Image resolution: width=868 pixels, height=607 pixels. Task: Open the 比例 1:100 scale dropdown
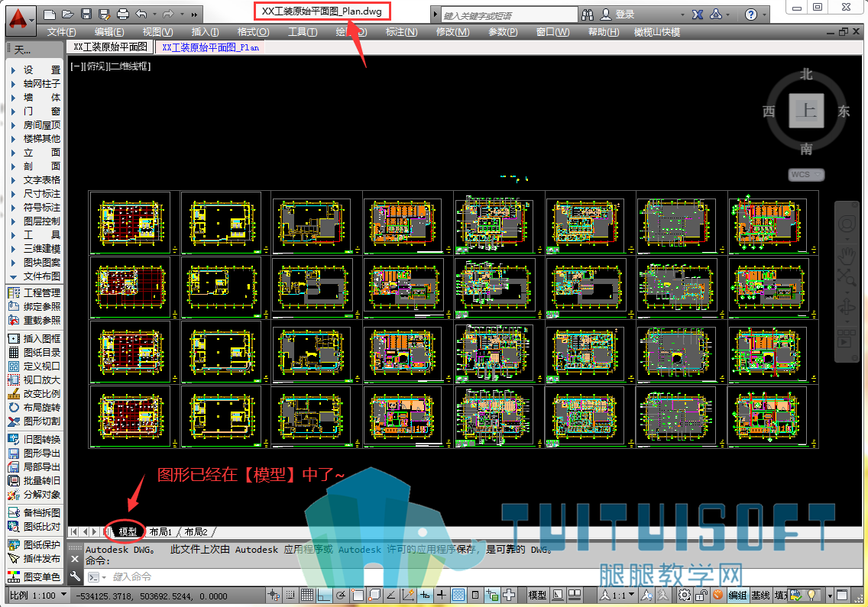pyautogui.click(x=38, y=596)
